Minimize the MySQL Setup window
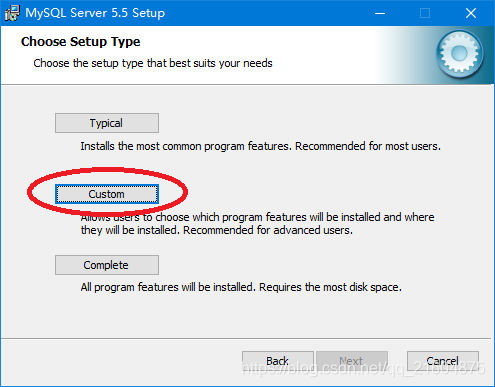495x387 pixels. (x=380, y=13)
